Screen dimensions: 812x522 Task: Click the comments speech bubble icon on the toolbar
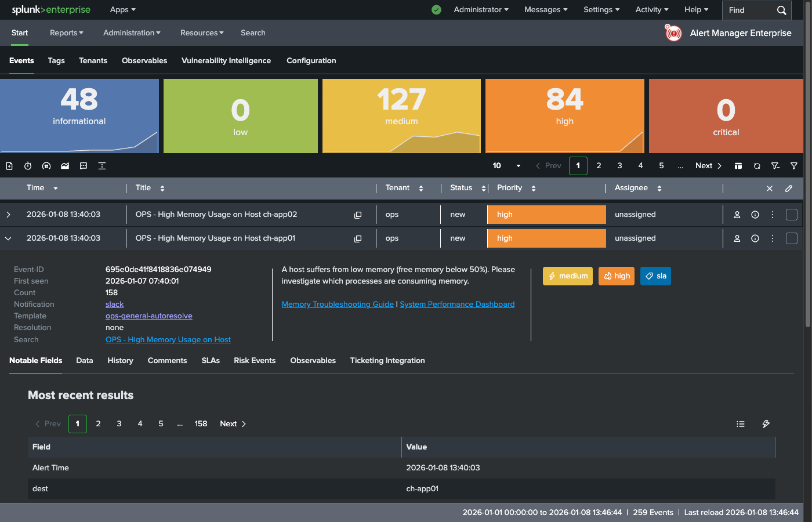pyautogui.click(x=83, y=166)
